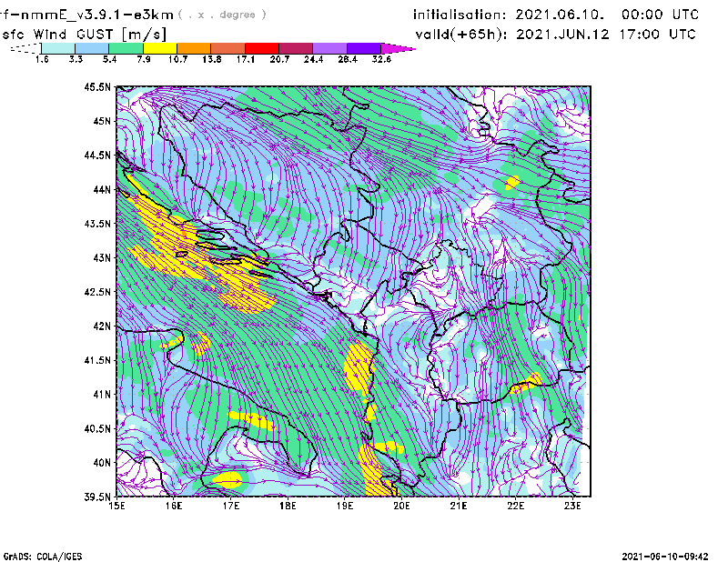Image resolution: width=728 pixels, height=562 pixels.
Task: Click legend value '32.6'
Action: click(x=381, y=59)
